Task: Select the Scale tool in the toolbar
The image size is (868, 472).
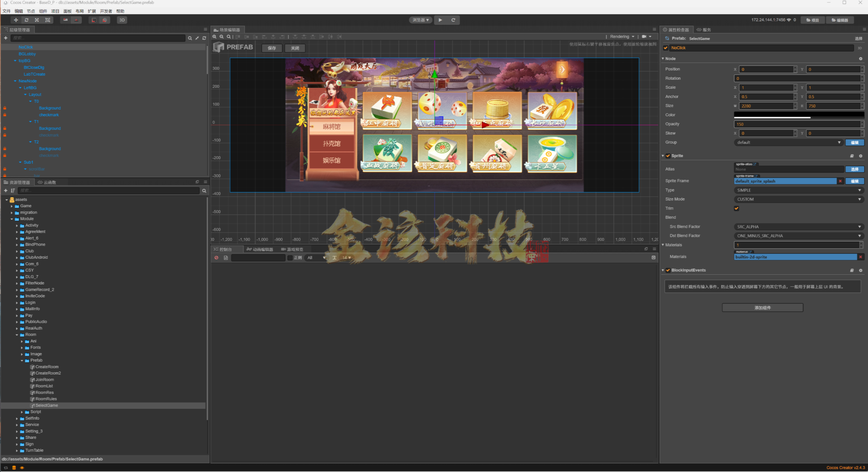Action: 37,20
